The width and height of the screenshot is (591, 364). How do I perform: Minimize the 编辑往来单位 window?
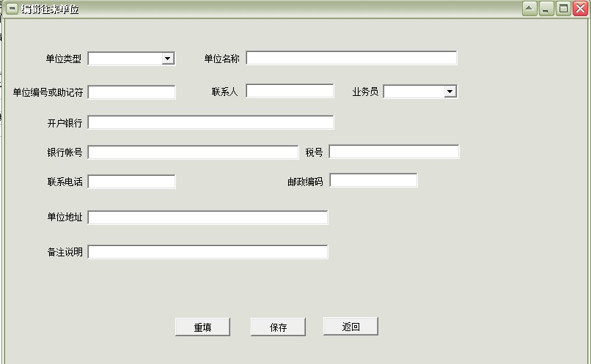[x=546, y=9]
